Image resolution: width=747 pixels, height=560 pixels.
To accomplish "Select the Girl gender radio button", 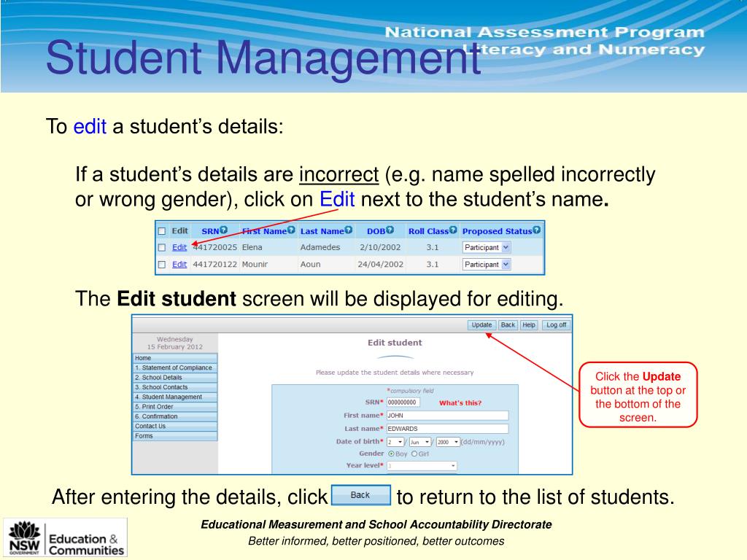I will (414, 454).
